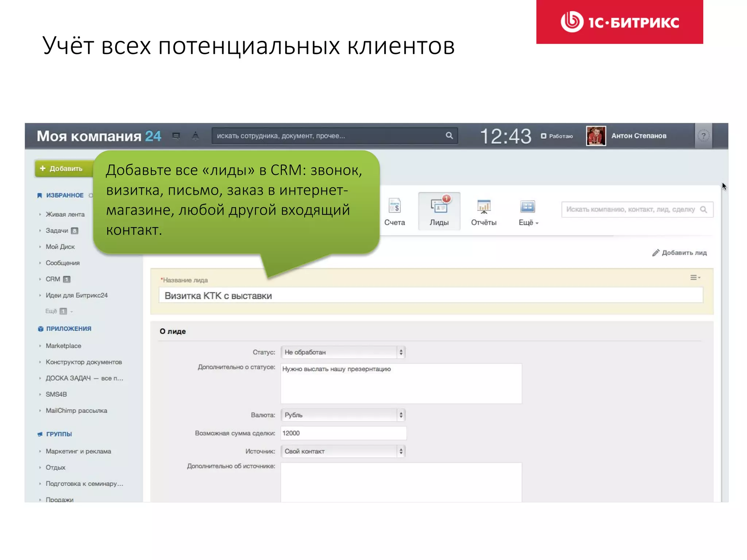Open the Валюта dropdown Рубль
This screenshot has height=560, width=747.
(x=343, y=415)
